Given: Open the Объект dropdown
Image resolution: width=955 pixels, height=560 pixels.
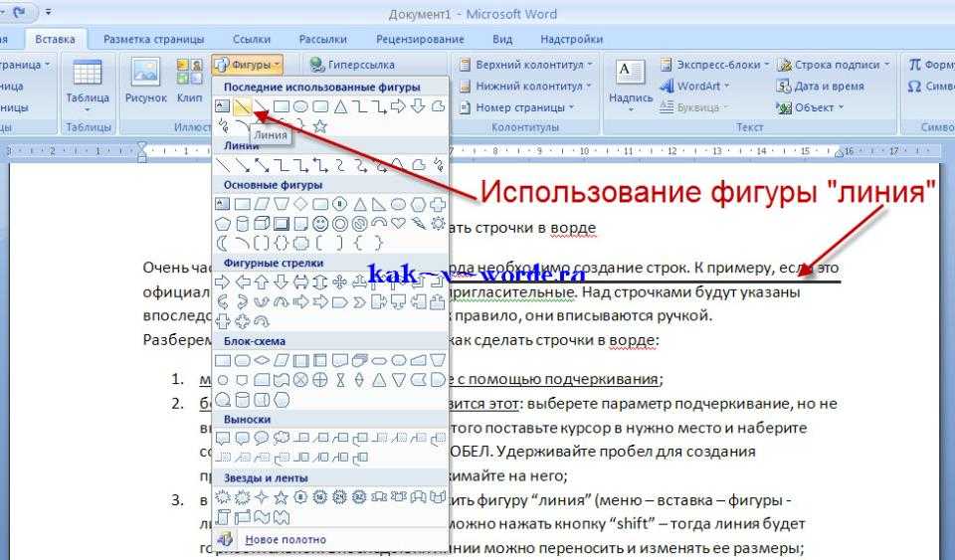Looking at the screenshot, I should [x=810, y=107].
